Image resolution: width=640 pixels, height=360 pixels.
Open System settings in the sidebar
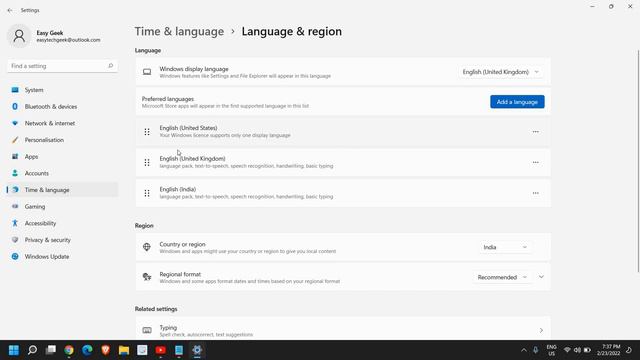(62, 90)
